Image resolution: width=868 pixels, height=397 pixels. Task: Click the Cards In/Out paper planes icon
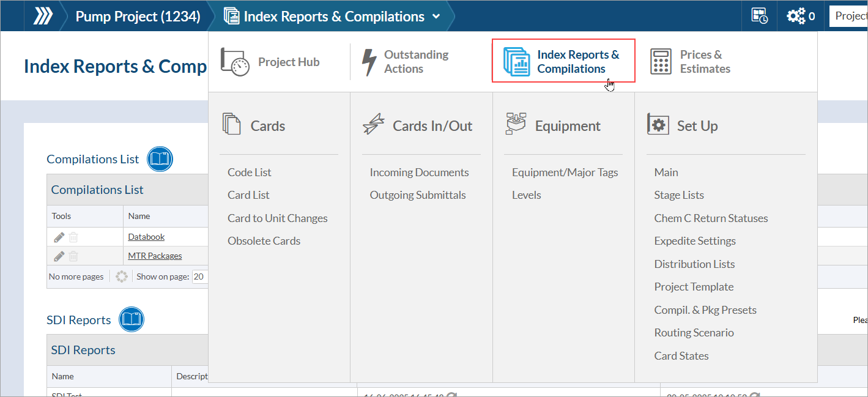click(373, 124)
